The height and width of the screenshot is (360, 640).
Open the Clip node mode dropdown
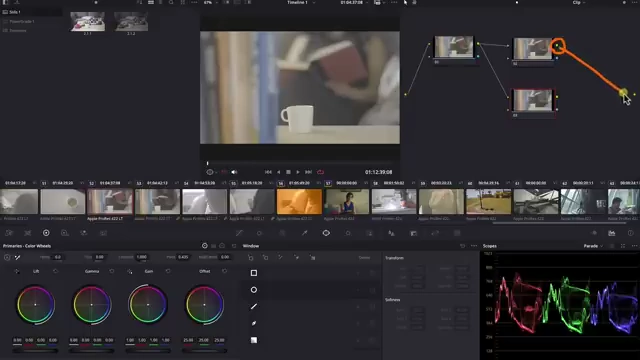point(579,2)
